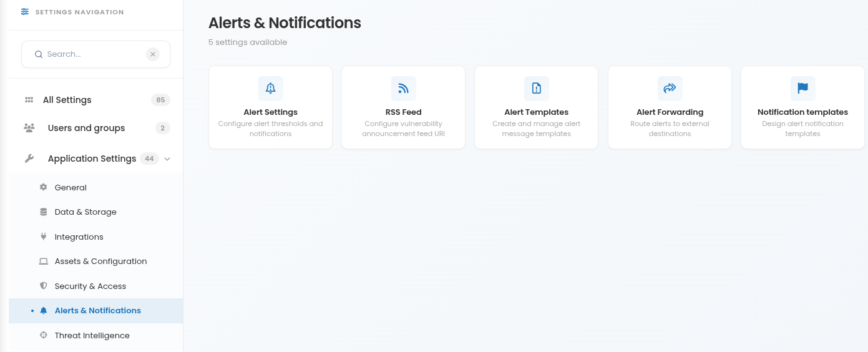Open the Alert Forwarding card title
The image size is (868, 352).
tap(670, 112)
